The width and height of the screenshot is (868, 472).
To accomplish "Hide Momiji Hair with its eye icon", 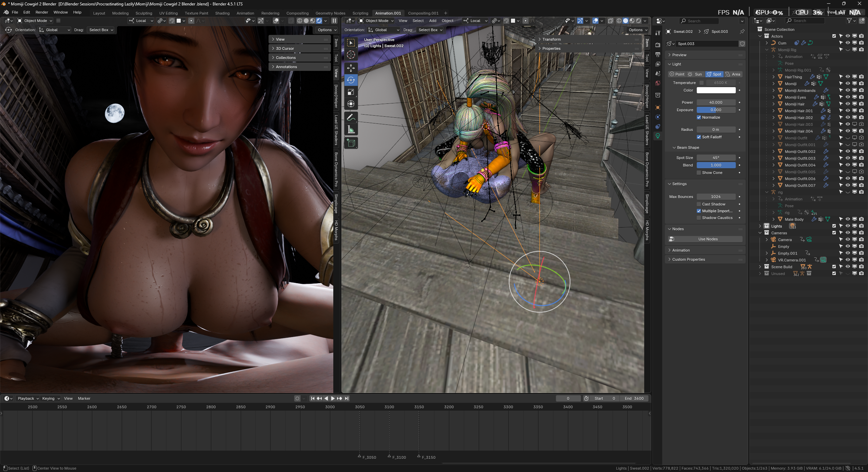I will click(848, 104).
